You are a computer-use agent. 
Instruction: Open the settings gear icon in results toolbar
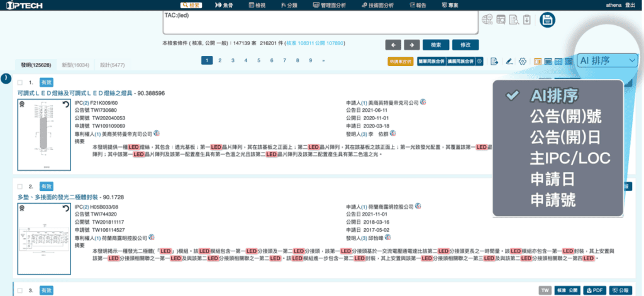point(522,61)
